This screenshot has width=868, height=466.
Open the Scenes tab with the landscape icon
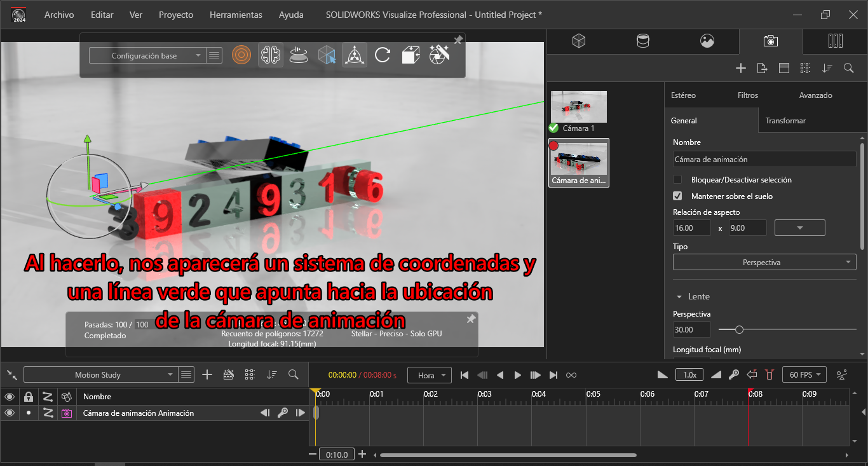point(707,41)
